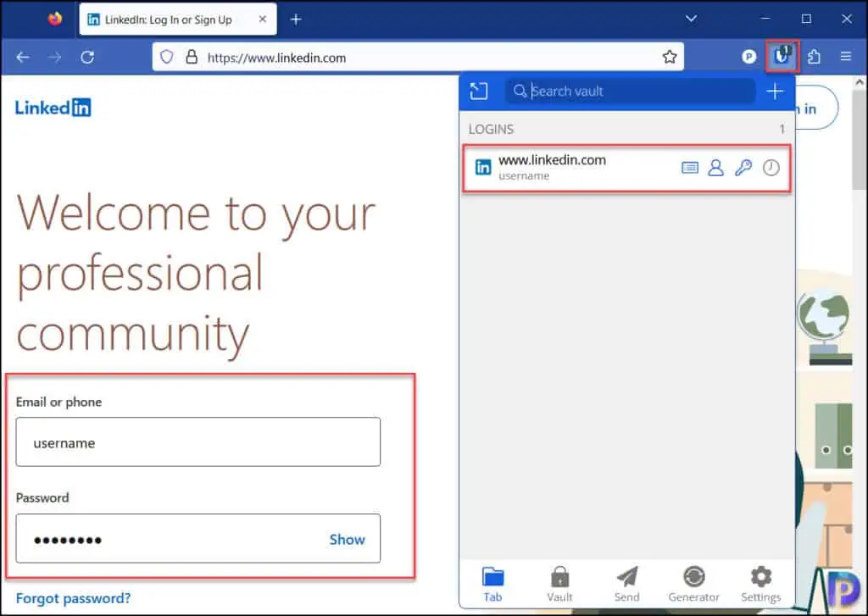Click the site security padlock icon
Image resolution: width=868 pixels, height=616 pixels.
192,57
